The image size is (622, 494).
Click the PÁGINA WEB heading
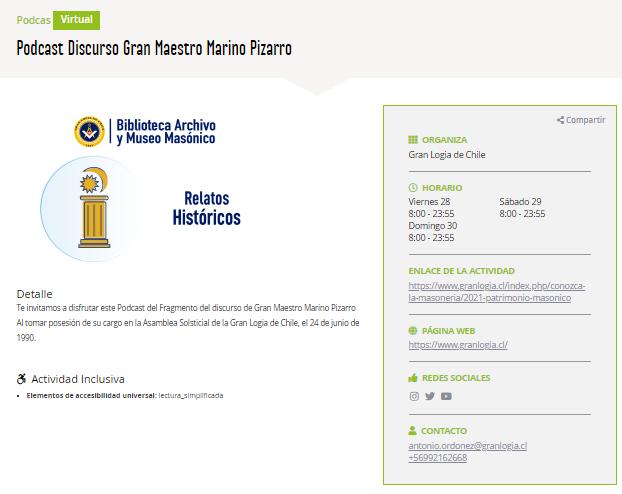point(448,331)
